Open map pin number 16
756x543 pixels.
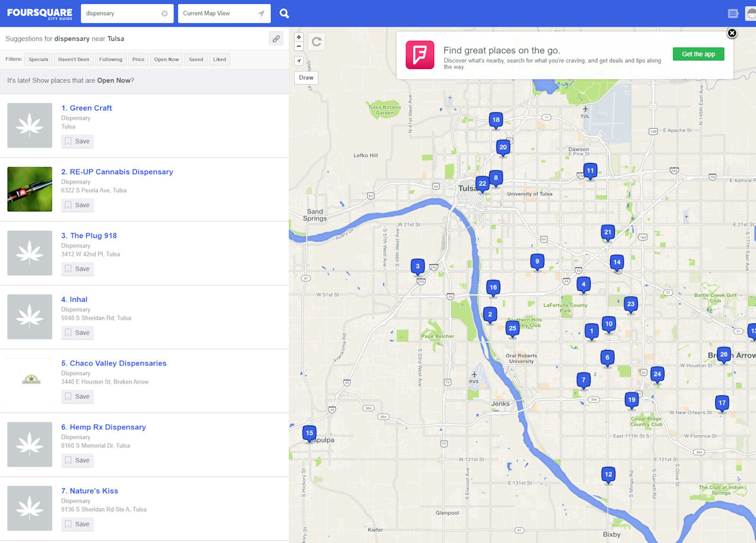493,288
